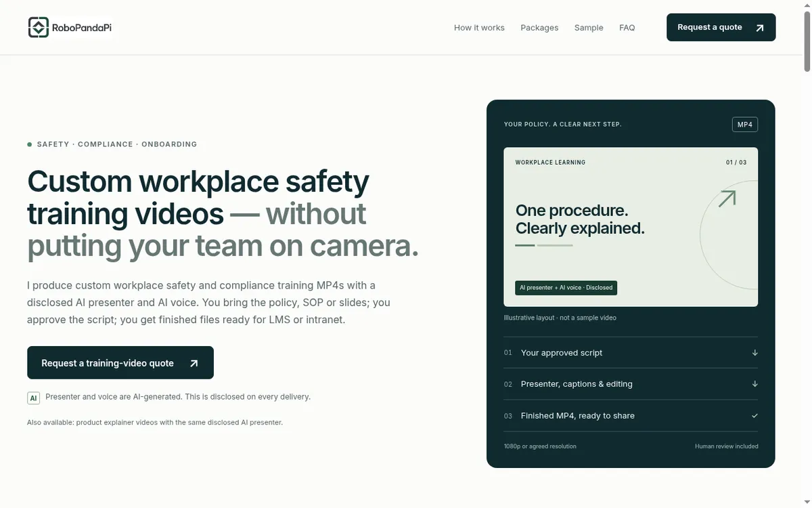This screenshot has height=508, width=812.
Task: Click the arrow icon on training-video quote button
Action: click(x=194, y=363)
